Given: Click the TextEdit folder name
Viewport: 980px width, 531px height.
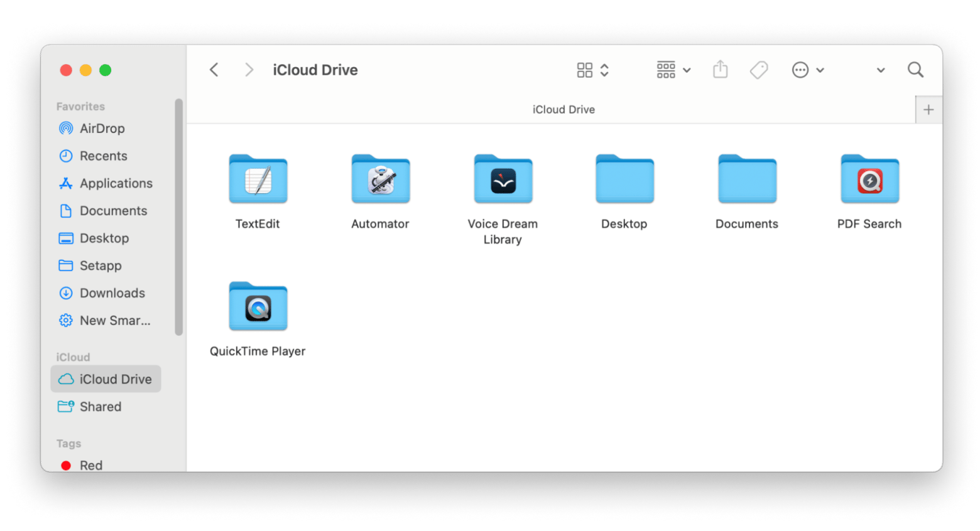Looking at the screenshot, I should tap(258, 224).
